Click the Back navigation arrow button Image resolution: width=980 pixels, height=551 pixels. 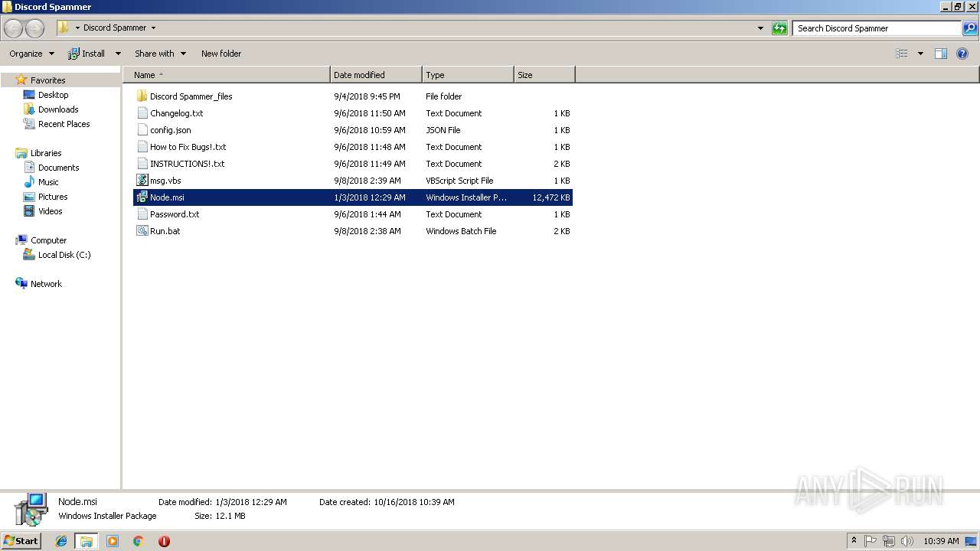point(14,28)
